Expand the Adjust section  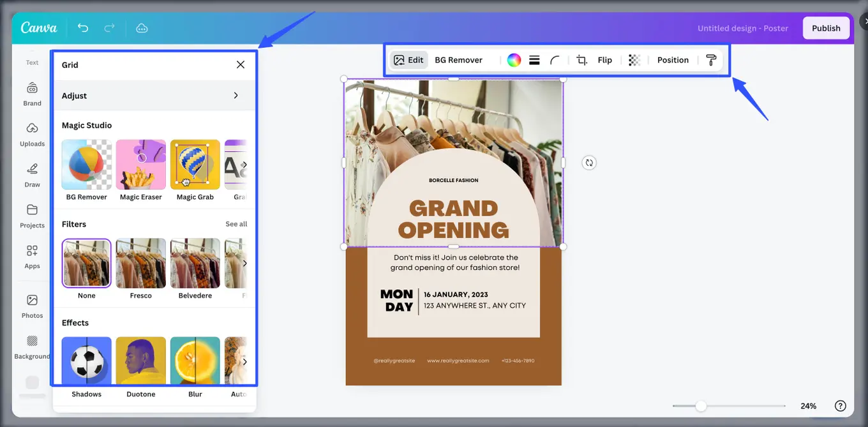coord(153,96)
